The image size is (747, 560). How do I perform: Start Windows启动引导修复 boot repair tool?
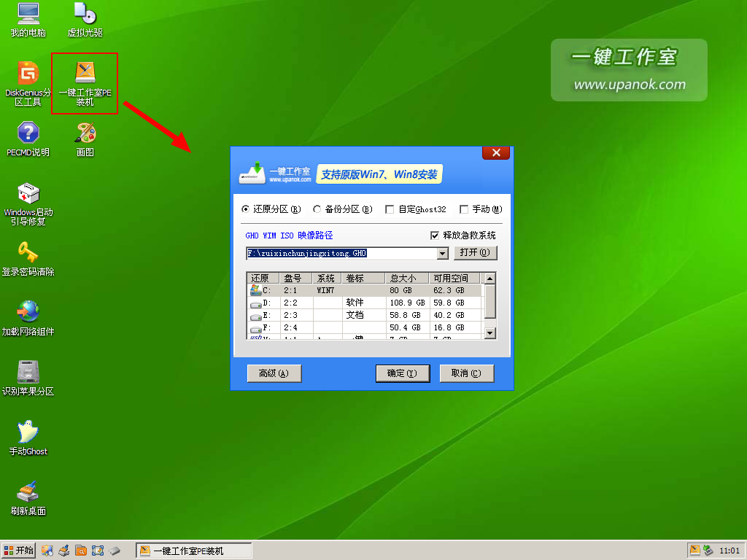pyautogui.click(x=28, y=201)
